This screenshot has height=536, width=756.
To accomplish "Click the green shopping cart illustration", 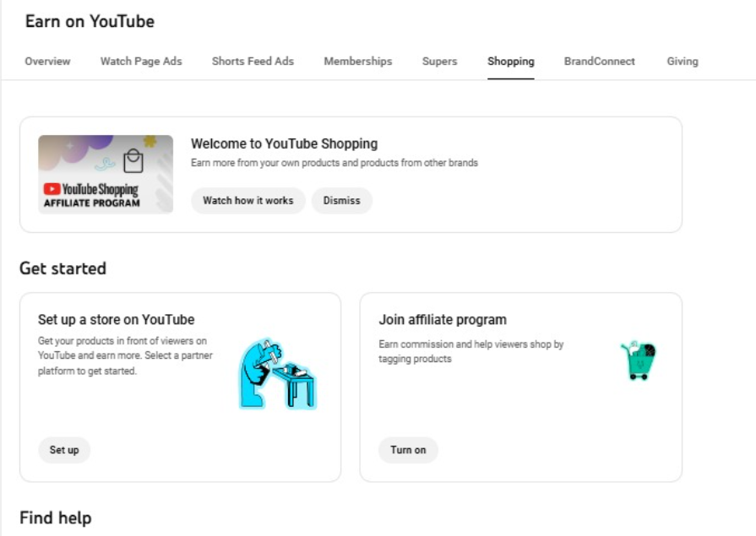I will [x=639, y=360].
